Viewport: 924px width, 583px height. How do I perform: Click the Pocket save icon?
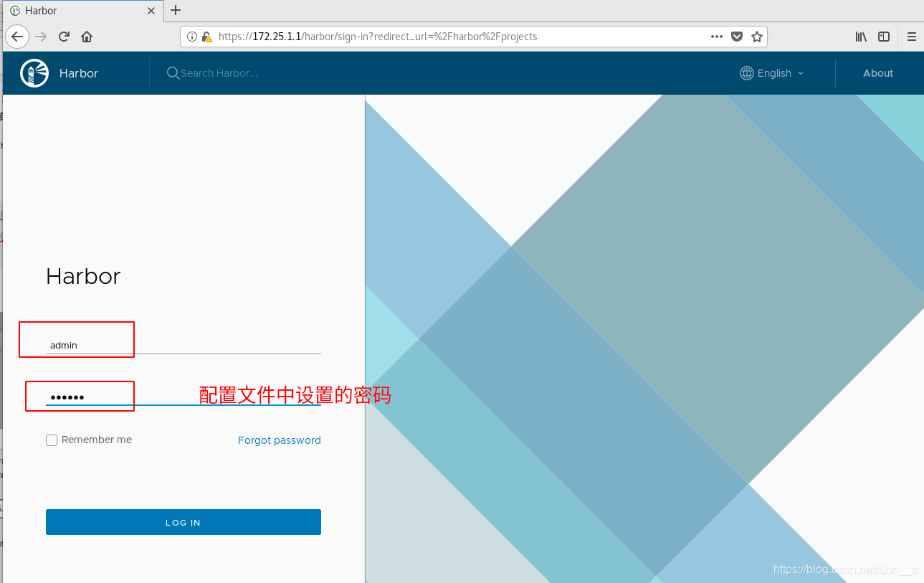pyautogui.click(x=737, y=37)
